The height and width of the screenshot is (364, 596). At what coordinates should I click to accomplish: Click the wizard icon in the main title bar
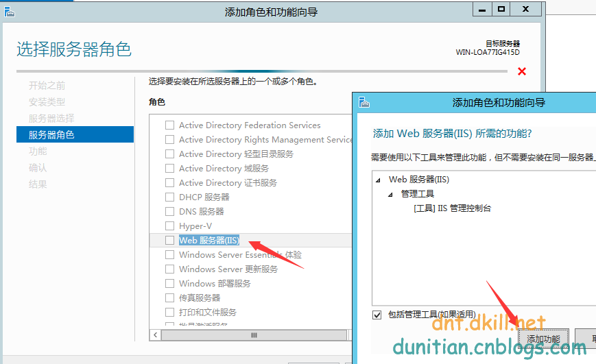pyautogui.click(x=10, y=12)
